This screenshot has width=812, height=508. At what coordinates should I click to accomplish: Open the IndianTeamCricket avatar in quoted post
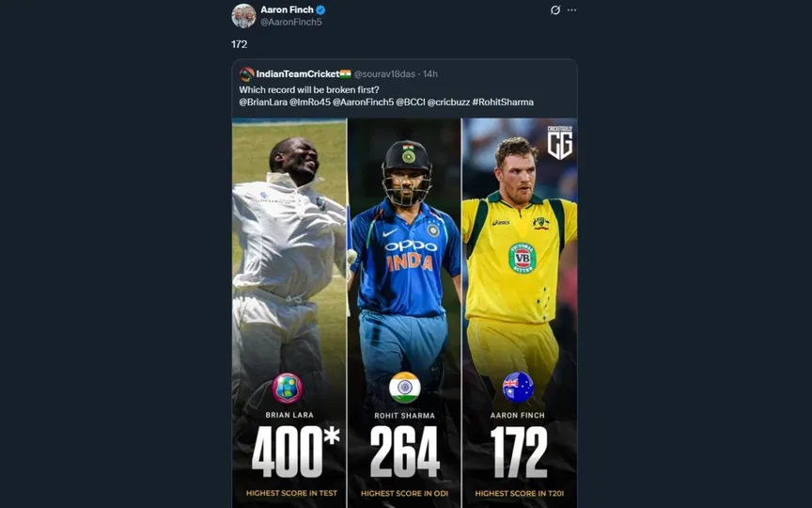pyautogui.click(x=246, y=74)
